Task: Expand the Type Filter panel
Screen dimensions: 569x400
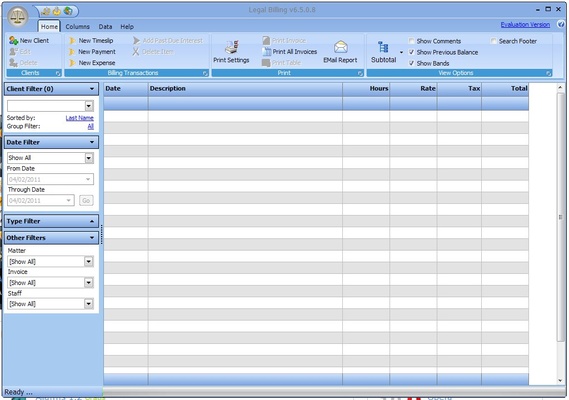Action: (92, 221)
